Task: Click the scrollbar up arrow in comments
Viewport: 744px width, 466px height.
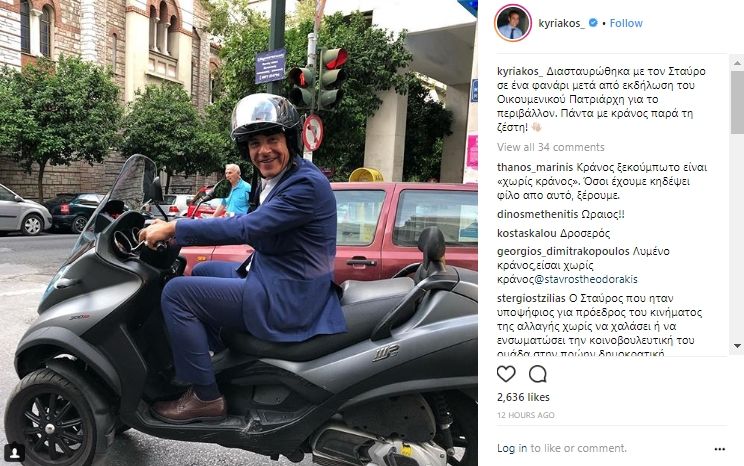Action: tap(738, 63)
